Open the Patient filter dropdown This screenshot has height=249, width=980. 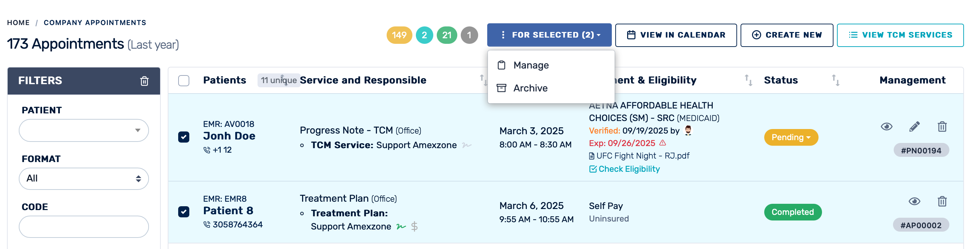(x=84, y=130)
